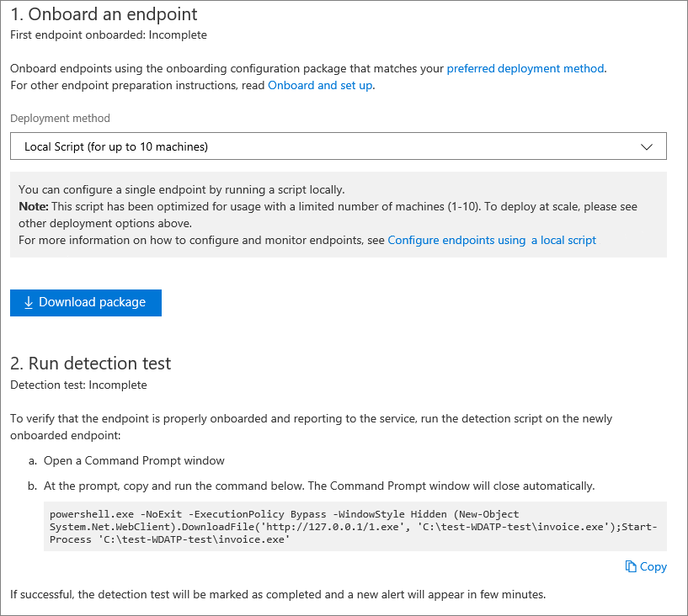This screenshot has height=616, width=688.
Task: Open the Local Script combo box
Action: click(337, 146)
